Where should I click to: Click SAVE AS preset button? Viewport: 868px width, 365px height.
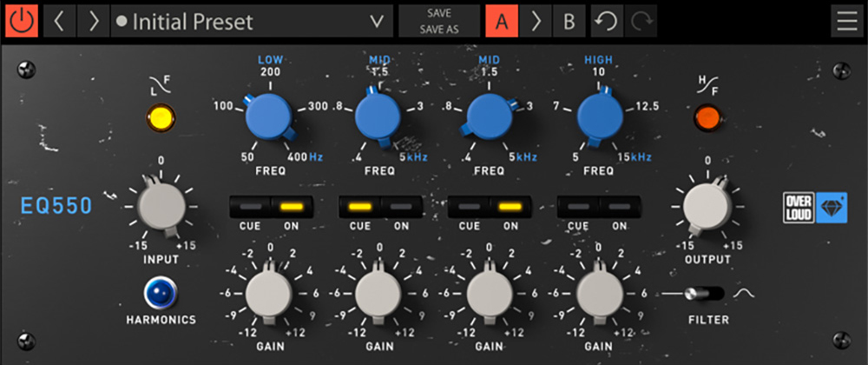click(439, 30)
